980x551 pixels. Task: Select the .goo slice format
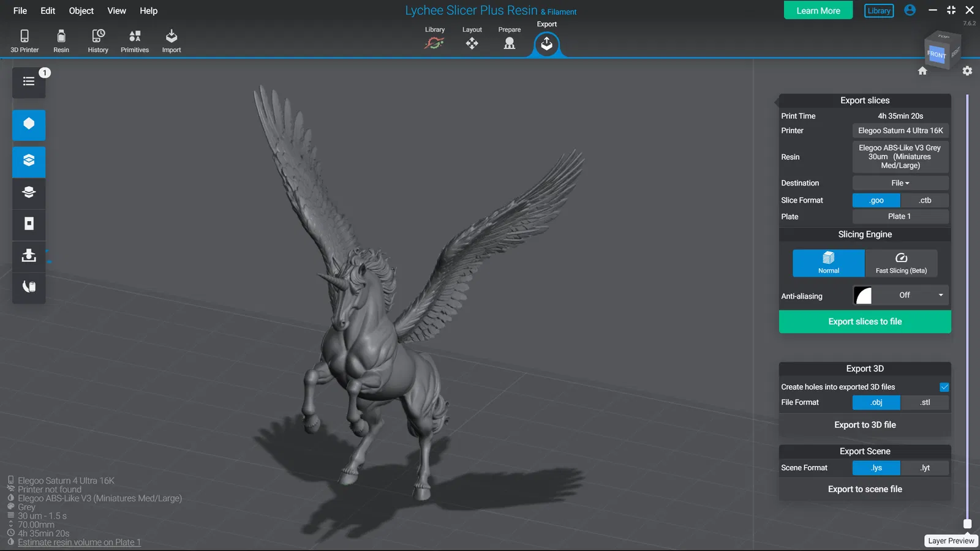876,200
